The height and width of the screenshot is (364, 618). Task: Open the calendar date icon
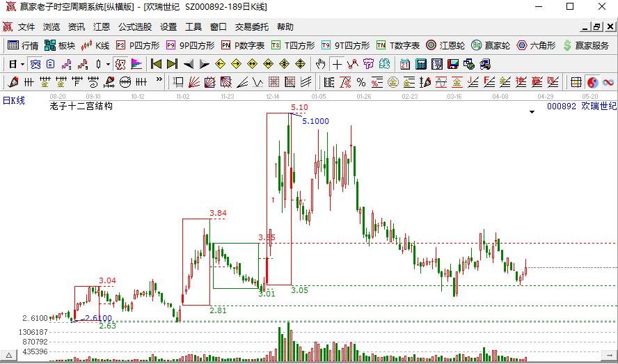pos(405,64)
